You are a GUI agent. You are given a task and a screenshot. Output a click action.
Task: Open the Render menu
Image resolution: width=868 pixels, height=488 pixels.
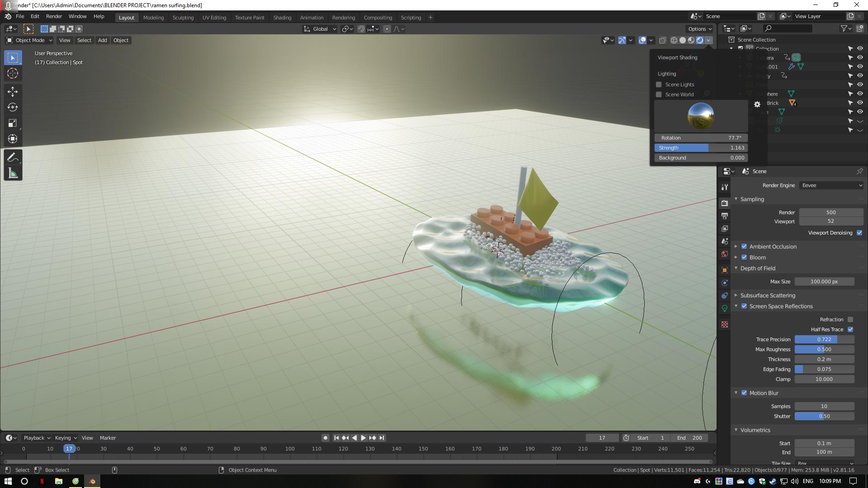click(x=54, y=16)
